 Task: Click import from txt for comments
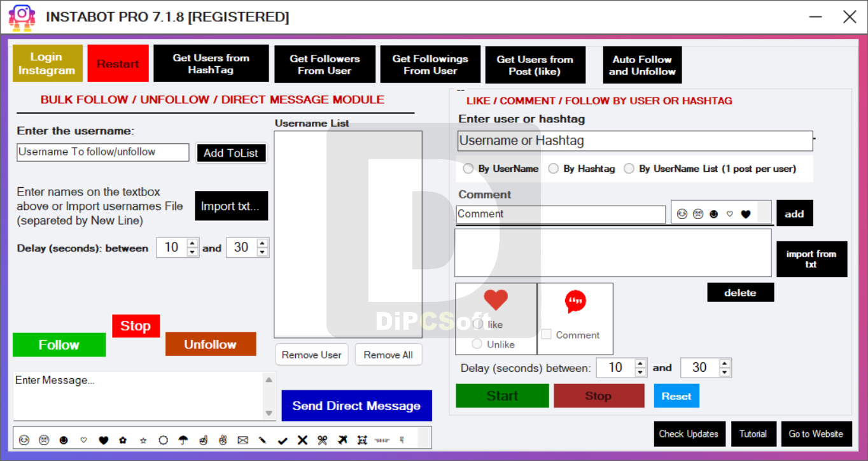[811, 259]
